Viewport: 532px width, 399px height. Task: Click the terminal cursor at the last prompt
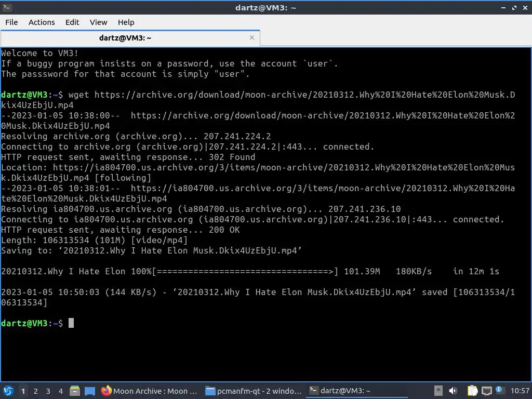click(x=71, y=323)
